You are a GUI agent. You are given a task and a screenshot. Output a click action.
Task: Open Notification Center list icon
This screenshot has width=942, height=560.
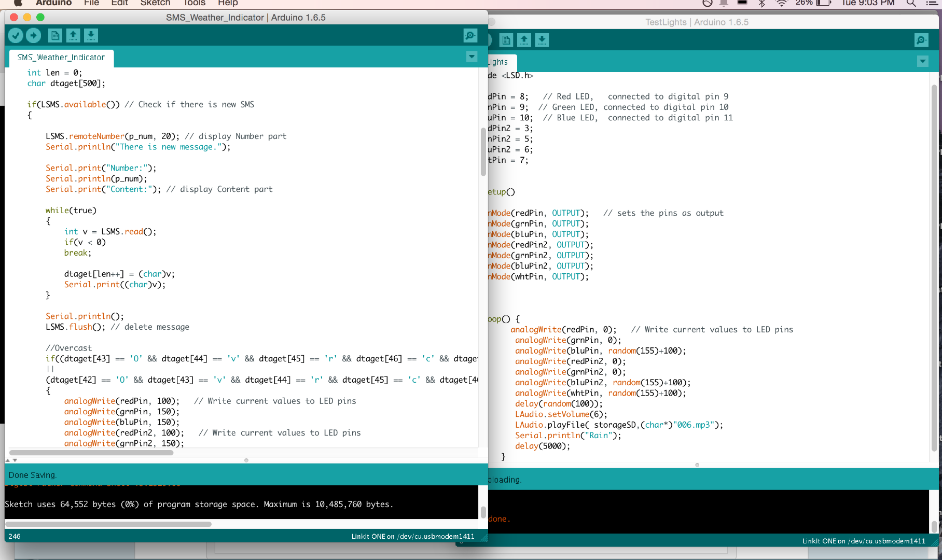[932, 3]
